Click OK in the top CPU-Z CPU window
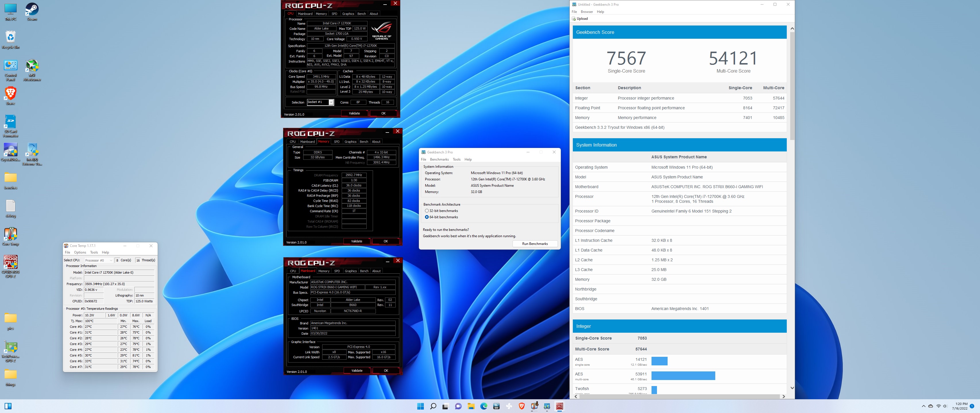 click(x=384, y=113)
